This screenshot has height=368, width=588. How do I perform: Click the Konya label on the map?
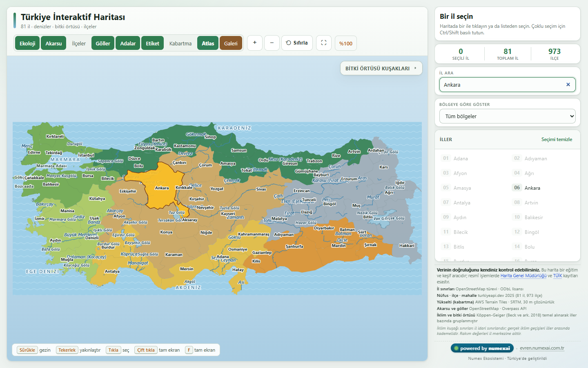point(166,232)
